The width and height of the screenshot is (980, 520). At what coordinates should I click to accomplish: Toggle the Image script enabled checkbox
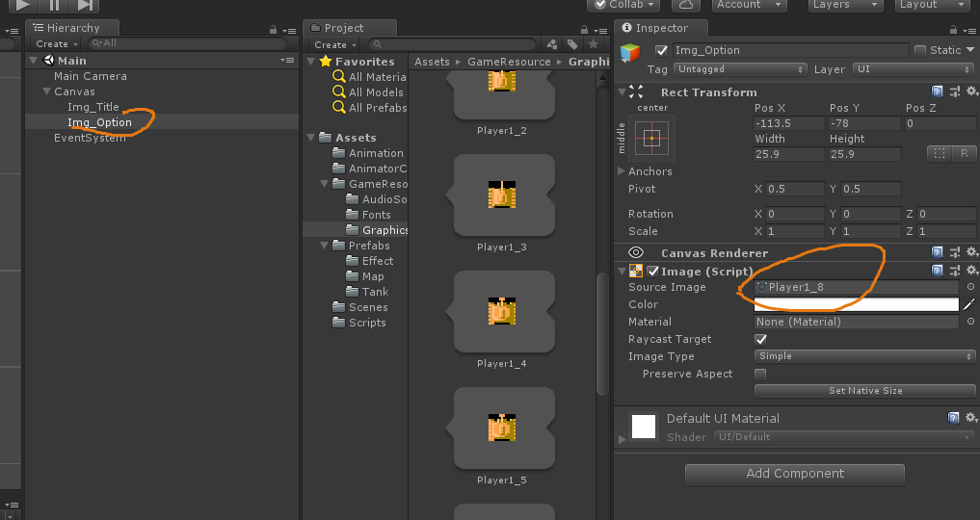click(x=652, y=271)
